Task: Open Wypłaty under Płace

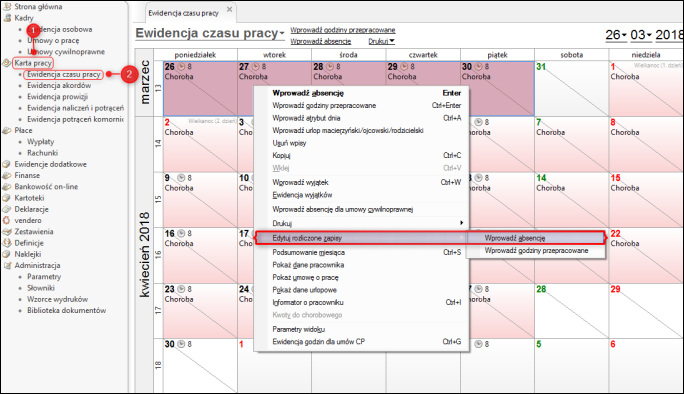Action: [41, 142]
